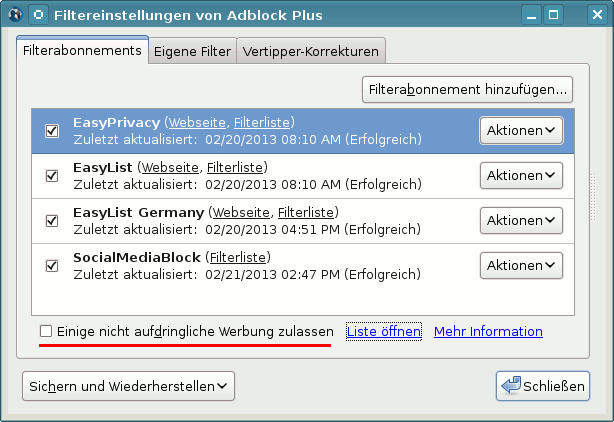Click Filterabonnement hinzufügen button
Screen dimensions: 614x422
click(468, 90)
